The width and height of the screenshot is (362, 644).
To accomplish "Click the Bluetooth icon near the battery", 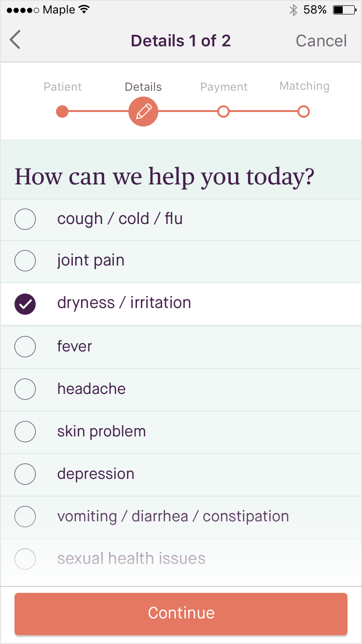I will pos(293,9).
